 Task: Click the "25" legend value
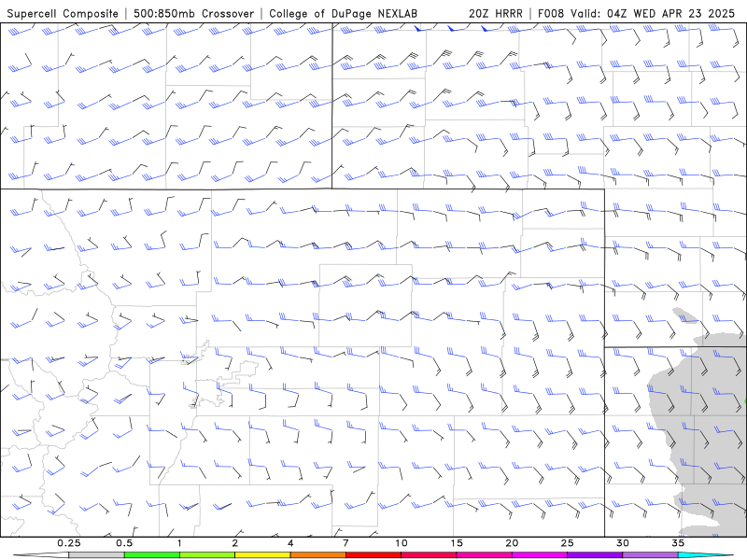point(567,543)
